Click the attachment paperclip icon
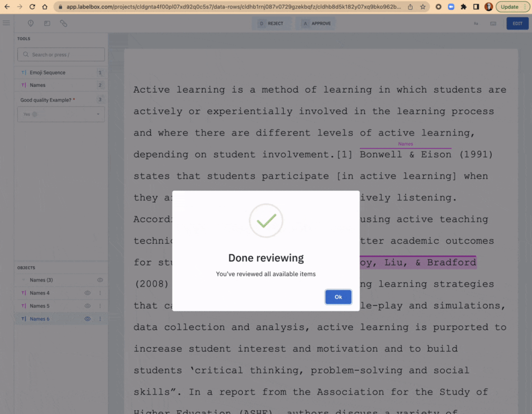 (x=64, y=24)
